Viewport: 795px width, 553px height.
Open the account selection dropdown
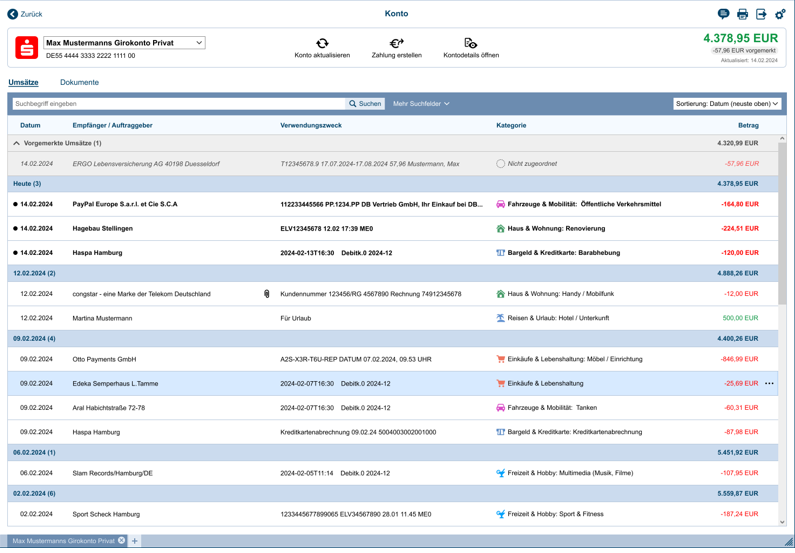tap(124, 43)
